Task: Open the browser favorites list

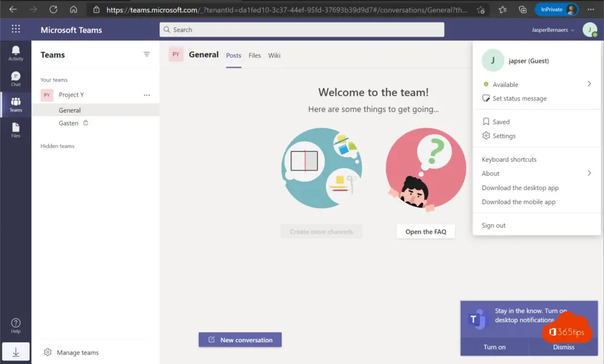Action: click(503, 9)
